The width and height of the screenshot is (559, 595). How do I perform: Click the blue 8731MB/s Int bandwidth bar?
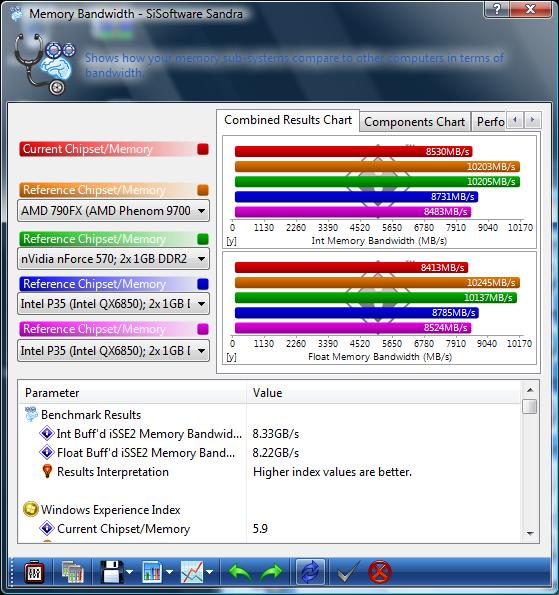356,197
